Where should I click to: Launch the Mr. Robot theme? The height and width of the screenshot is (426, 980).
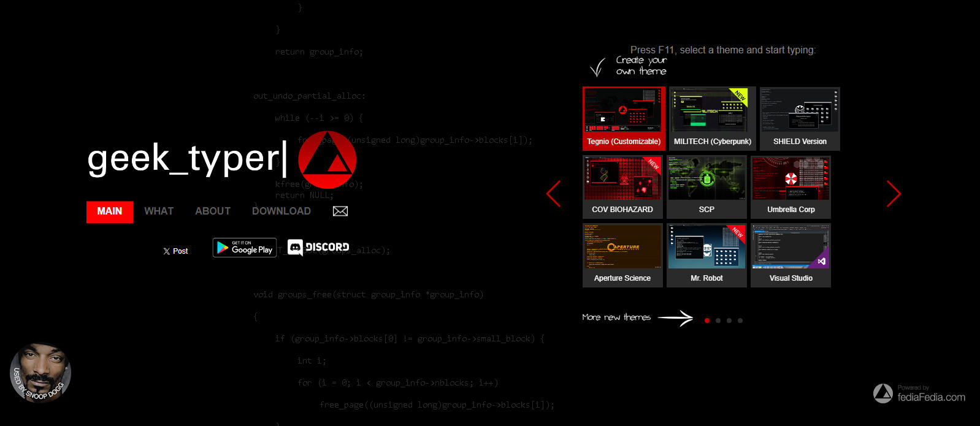point(706,256)
